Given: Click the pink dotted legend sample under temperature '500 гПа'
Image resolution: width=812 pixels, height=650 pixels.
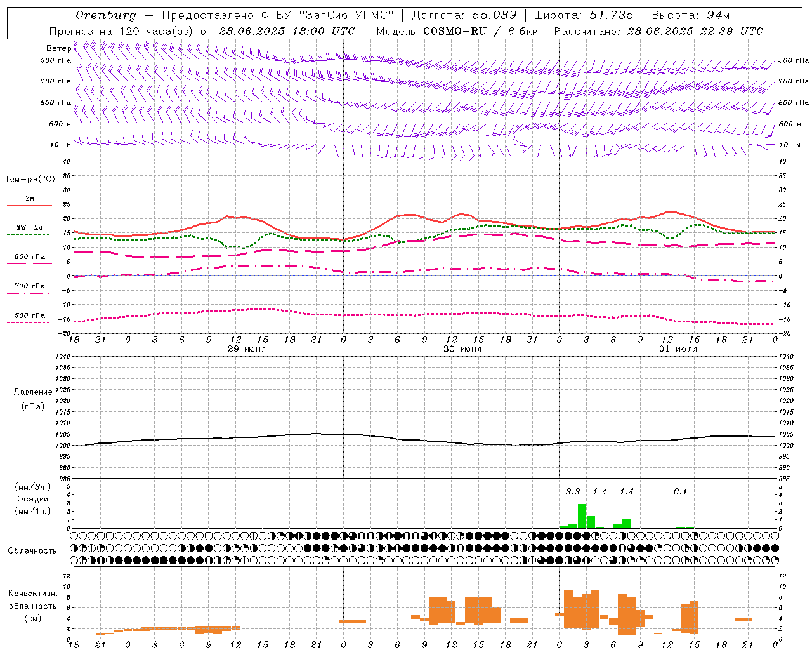Looking at the screenshot, I should [28, 322].
